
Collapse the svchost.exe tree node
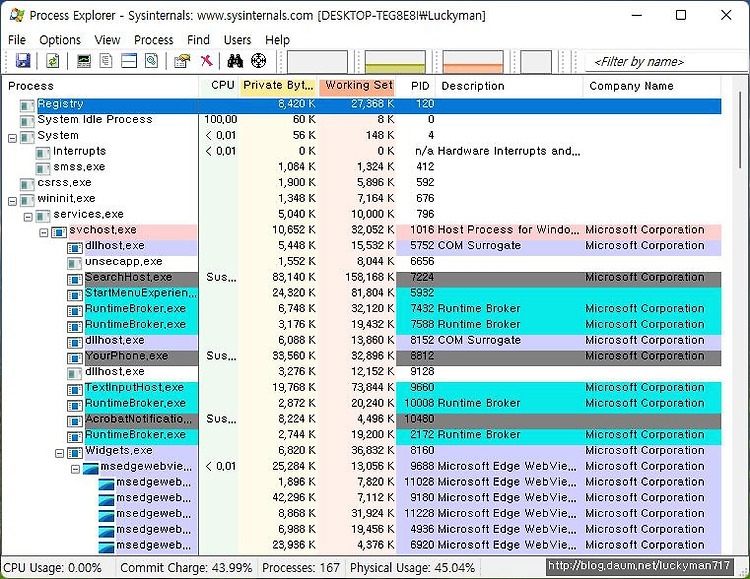point(44,233)
